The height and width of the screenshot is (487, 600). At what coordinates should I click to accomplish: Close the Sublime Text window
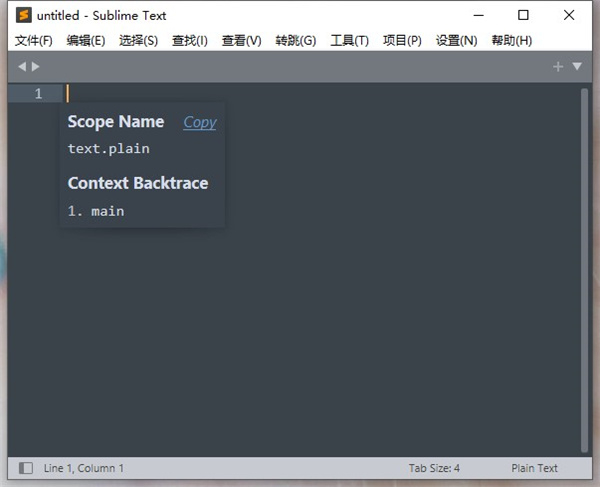tap(569, 15)
